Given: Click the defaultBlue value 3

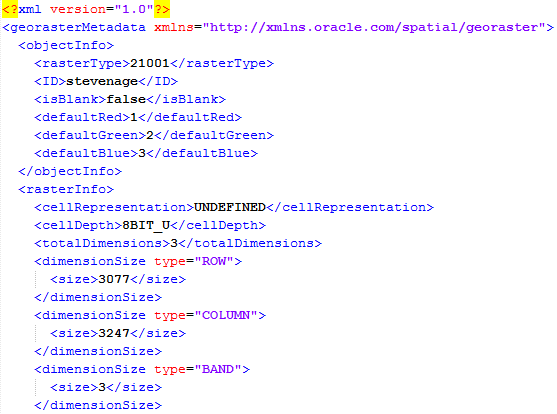Looking at the screenshot, I should pos(142,153).
